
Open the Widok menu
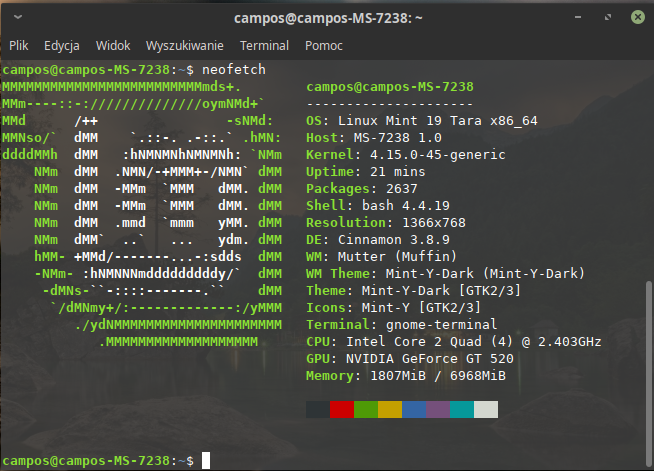pos(113,45)
